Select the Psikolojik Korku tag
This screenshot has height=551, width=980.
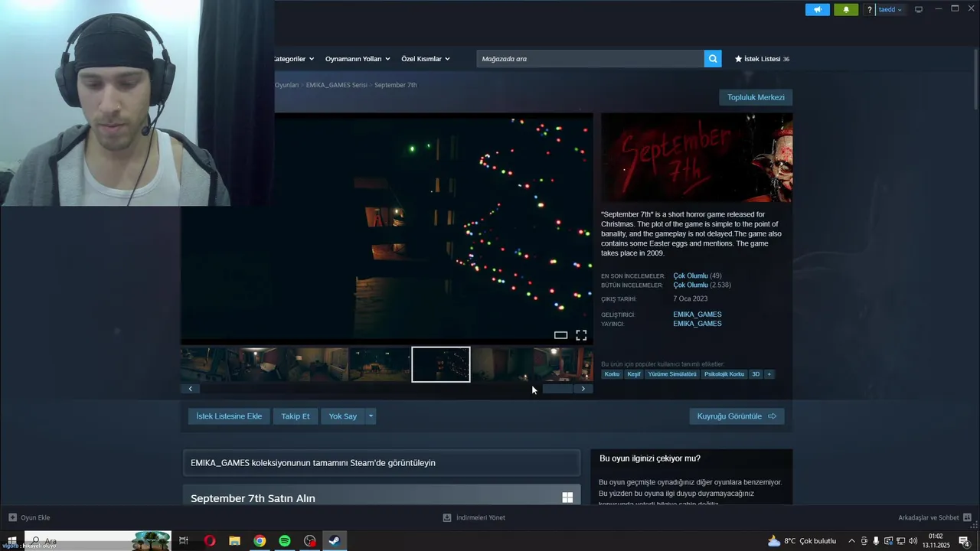coord(724,374)
